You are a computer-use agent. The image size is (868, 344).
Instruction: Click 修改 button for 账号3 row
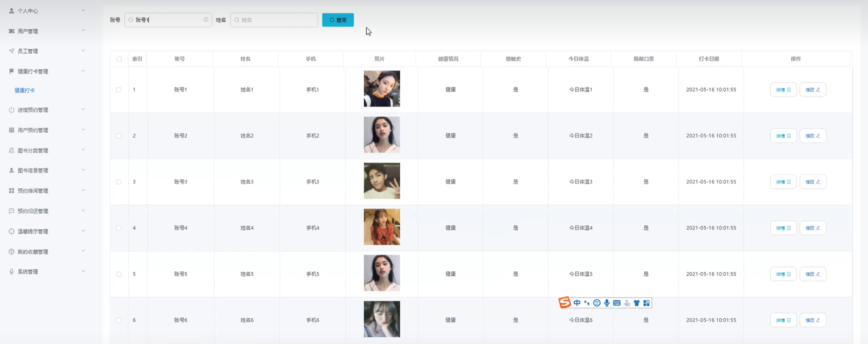[813, 182]
